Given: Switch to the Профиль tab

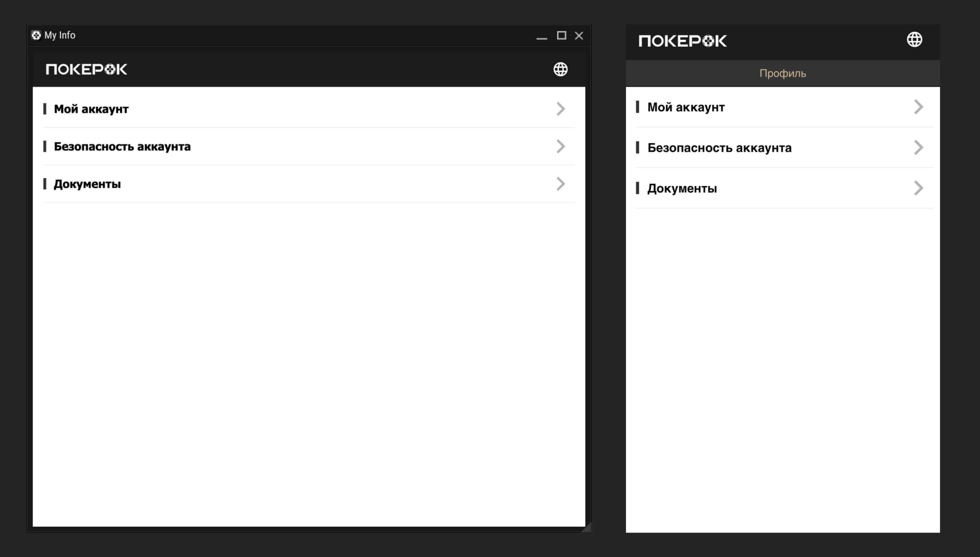Looking at the screenshot, I should click(x=782, y=73).
